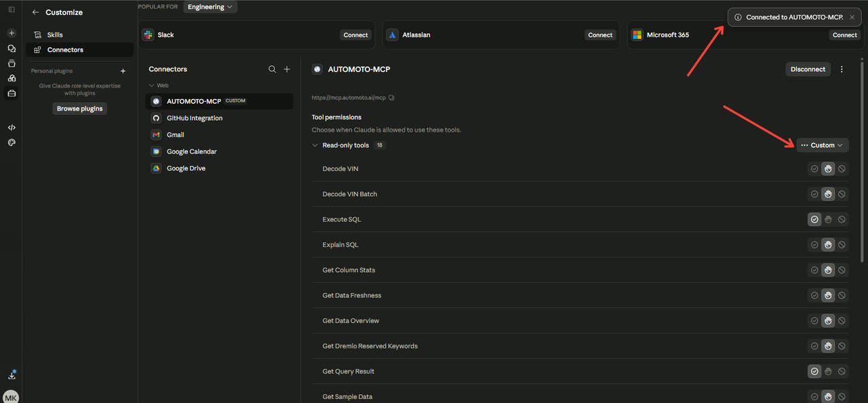Click the palette icon in the left rail

12,142
